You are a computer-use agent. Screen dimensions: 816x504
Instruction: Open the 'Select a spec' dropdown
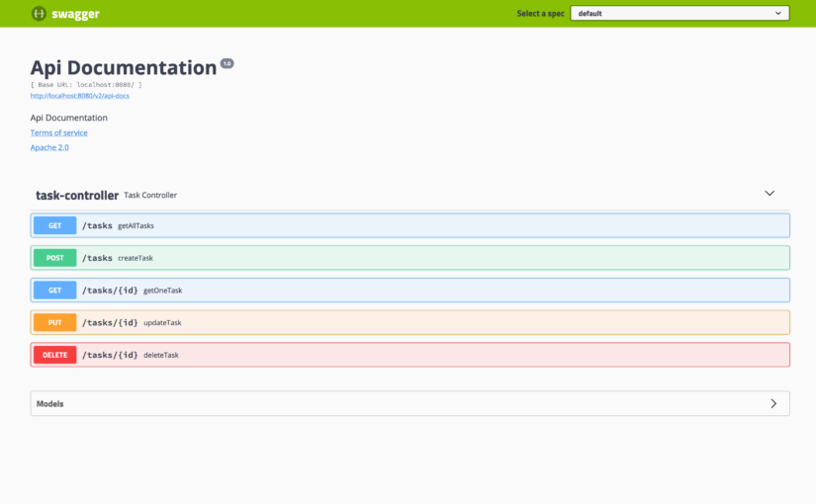(x=679, y=14)
